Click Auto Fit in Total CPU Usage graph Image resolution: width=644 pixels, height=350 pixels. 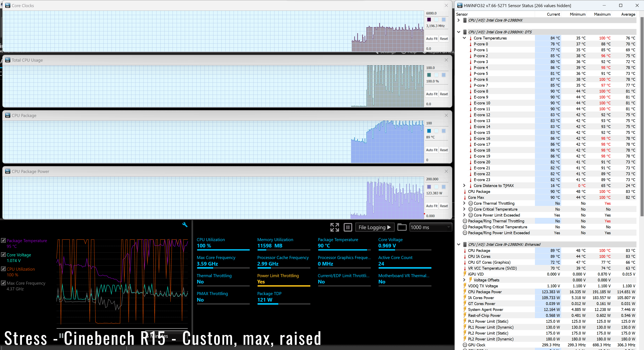point(432,94)
